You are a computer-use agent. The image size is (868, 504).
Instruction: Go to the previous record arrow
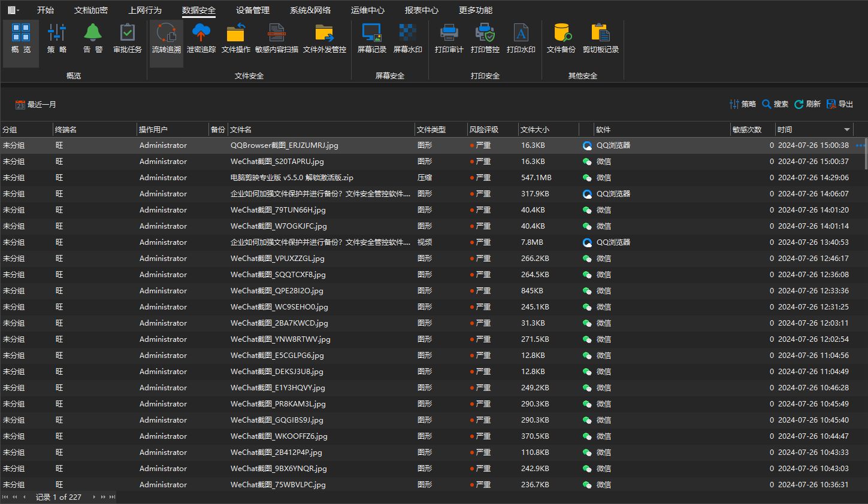tap(24, 497)
